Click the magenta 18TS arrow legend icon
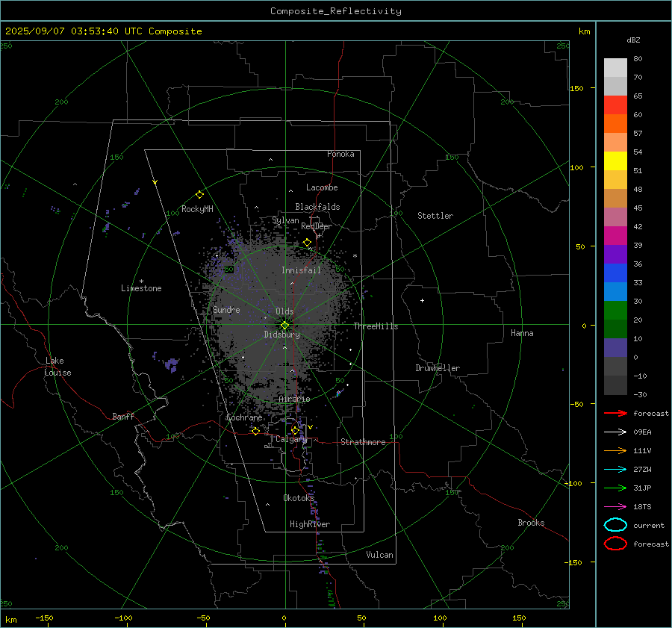Image resolution: width=672 pixels, height=628 pixels. point(615,507)
